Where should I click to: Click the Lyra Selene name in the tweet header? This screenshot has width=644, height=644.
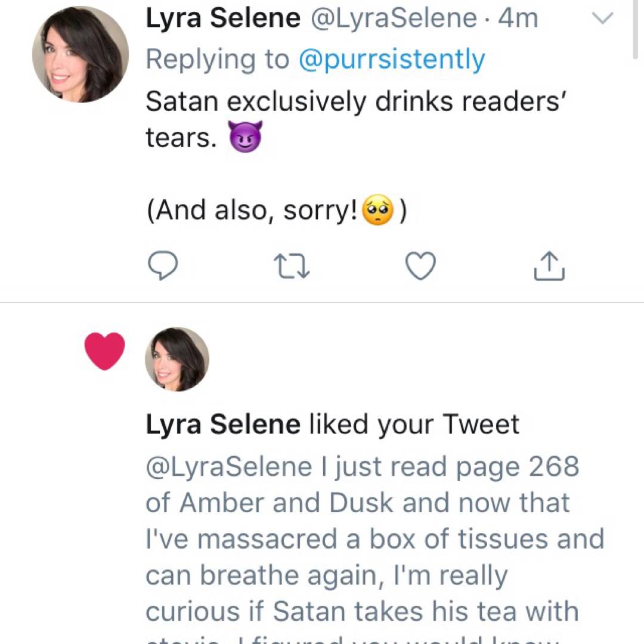223,19
